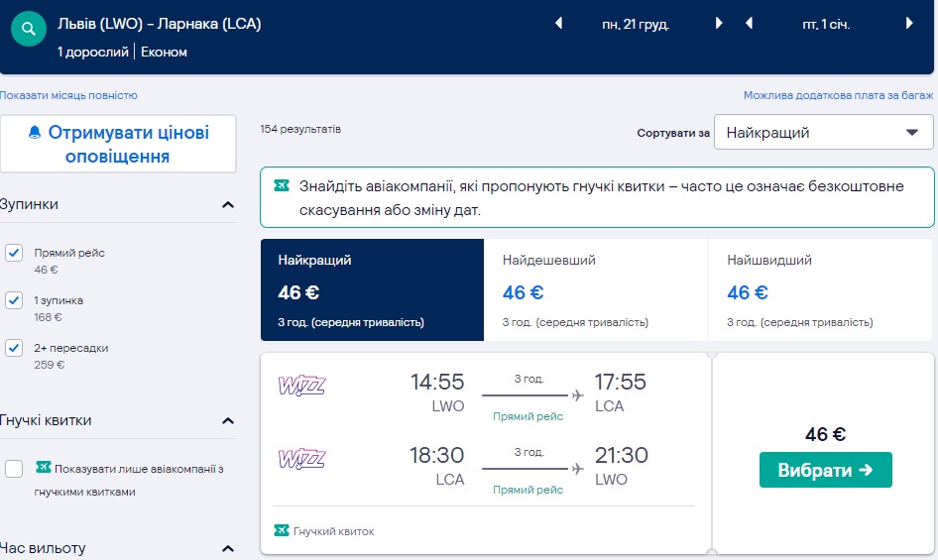Click the Wizz logo on return flight
The width and height of the screenshot is (938, 560).
click(301, 458)
